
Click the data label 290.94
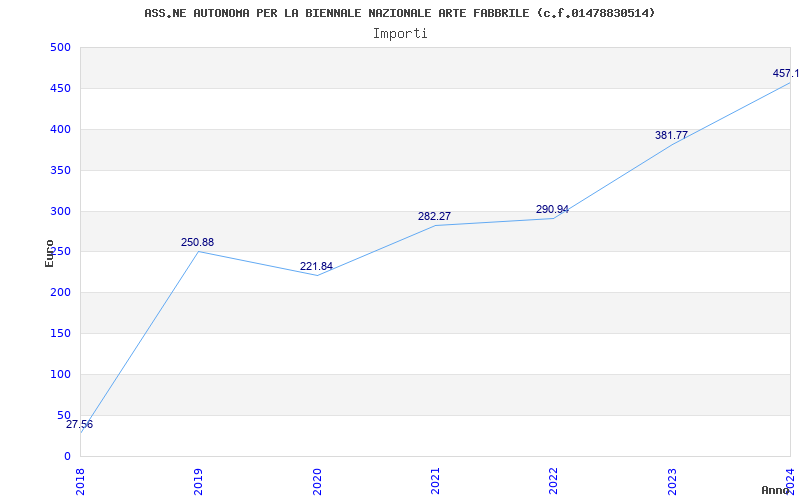point(552,209)
